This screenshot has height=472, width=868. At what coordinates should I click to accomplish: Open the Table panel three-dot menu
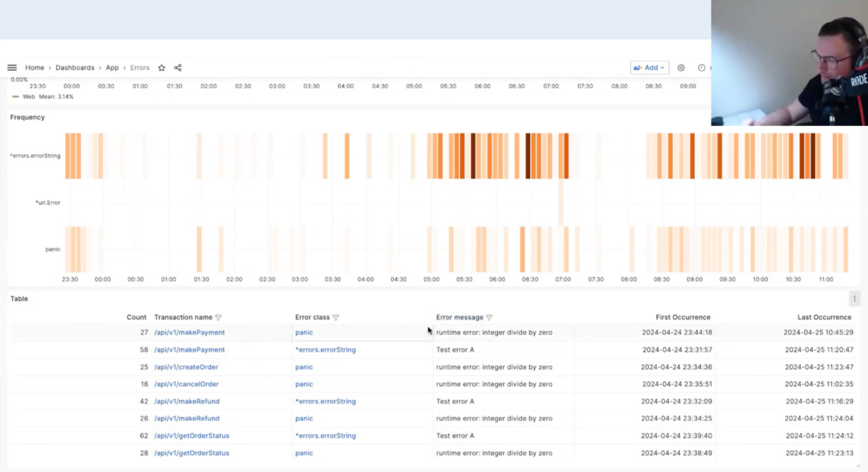(855, 299)
